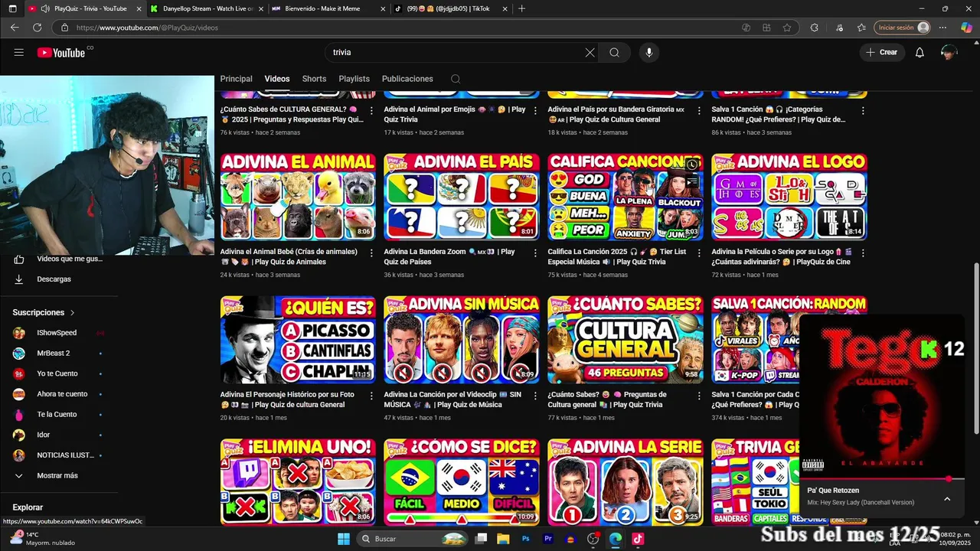Open Premiere Pro from the taskbar
The image size is (980, 551).
click(547, 539)
